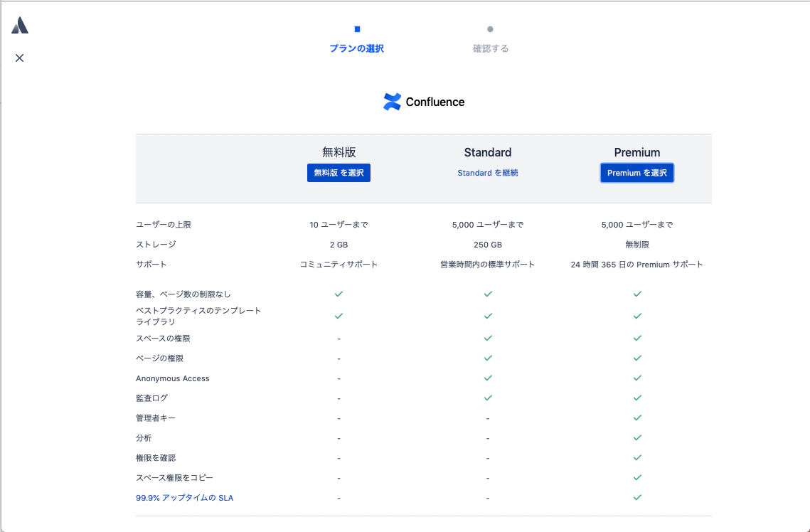Select the 10 ユーザーまで cell
This screenshot has height=532, width=810.
click(339, 225)
